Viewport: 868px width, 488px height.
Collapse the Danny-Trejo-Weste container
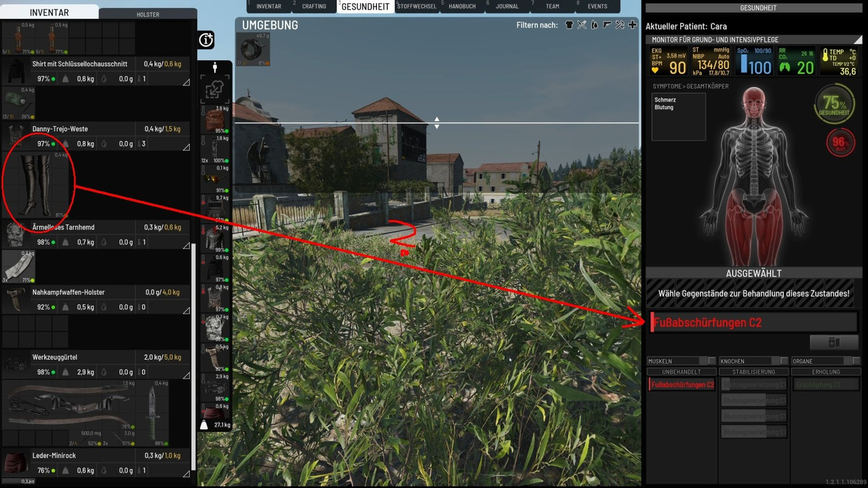[186, 147]
